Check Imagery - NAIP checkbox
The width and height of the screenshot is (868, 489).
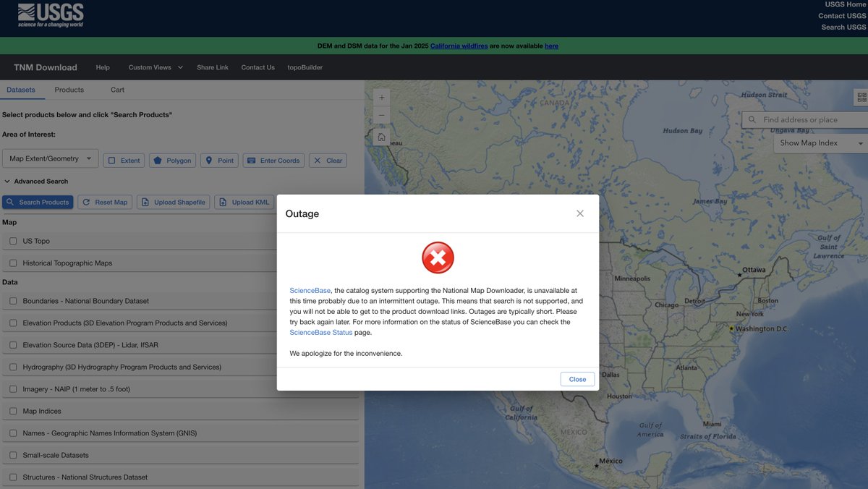coord(13,389)
